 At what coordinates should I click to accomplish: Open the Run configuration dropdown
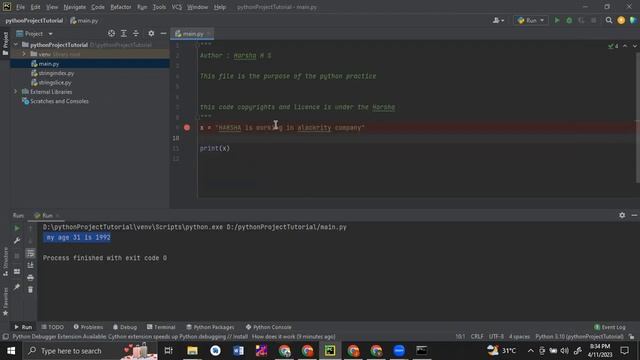click(531, 20)
